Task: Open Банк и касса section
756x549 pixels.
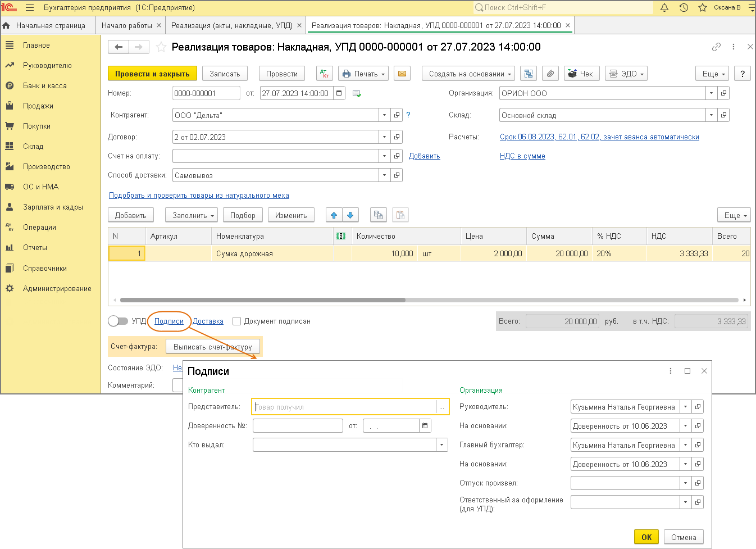Action: pos(45,86)
